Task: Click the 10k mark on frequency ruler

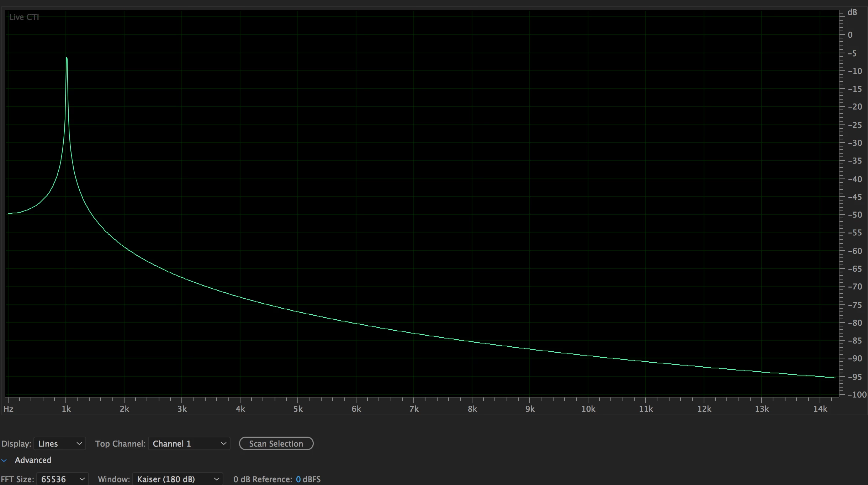Action: (588, 409)
